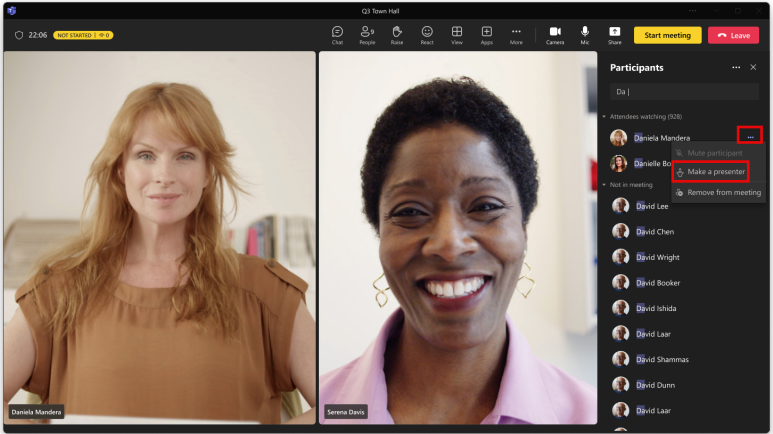
Task: Open the Apps menu
Action: tap(487, 34)
